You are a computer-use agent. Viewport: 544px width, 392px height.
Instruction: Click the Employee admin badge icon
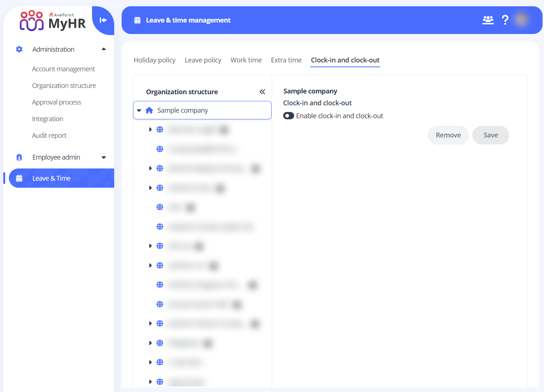[19, 157]
